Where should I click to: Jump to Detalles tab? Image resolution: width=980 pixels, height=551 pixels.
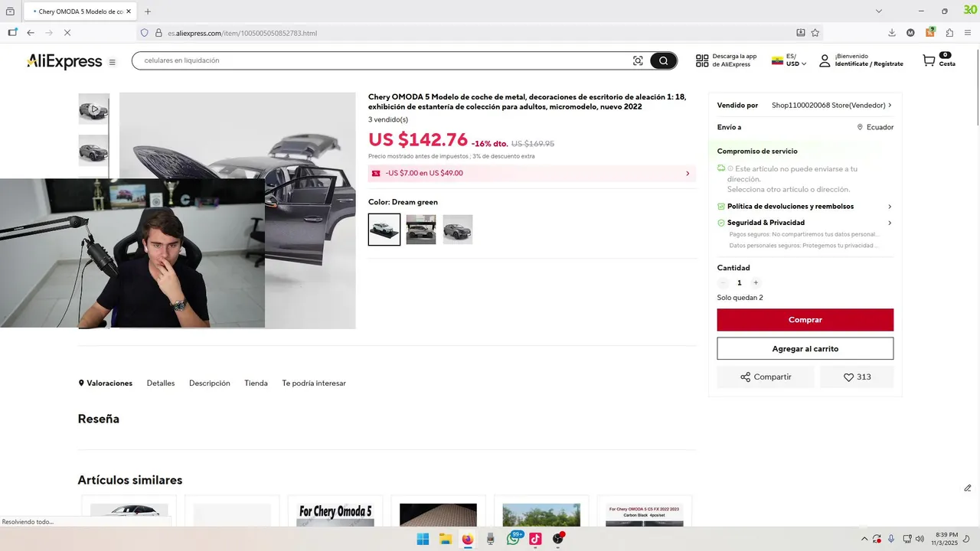click(x=161, y=383)
